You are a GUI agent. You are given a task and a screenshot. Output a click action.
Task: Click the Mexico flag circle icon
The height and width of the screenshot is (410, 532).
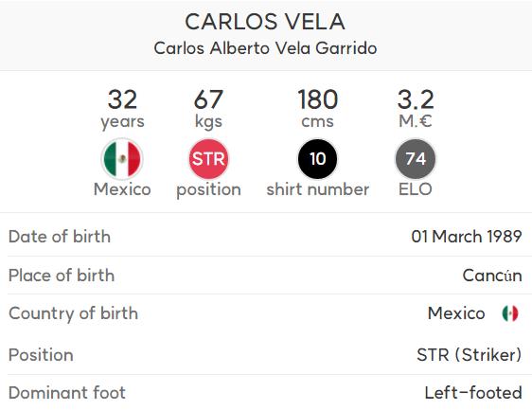point(122,159)
